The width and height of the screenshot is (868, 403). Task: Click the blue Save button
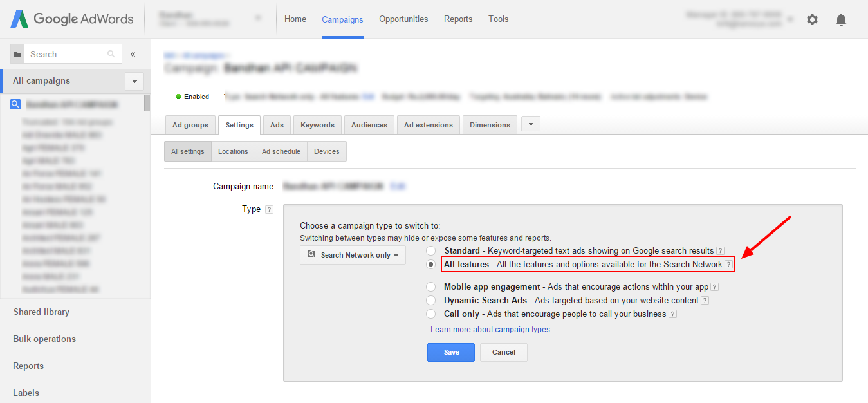(451, 352)
